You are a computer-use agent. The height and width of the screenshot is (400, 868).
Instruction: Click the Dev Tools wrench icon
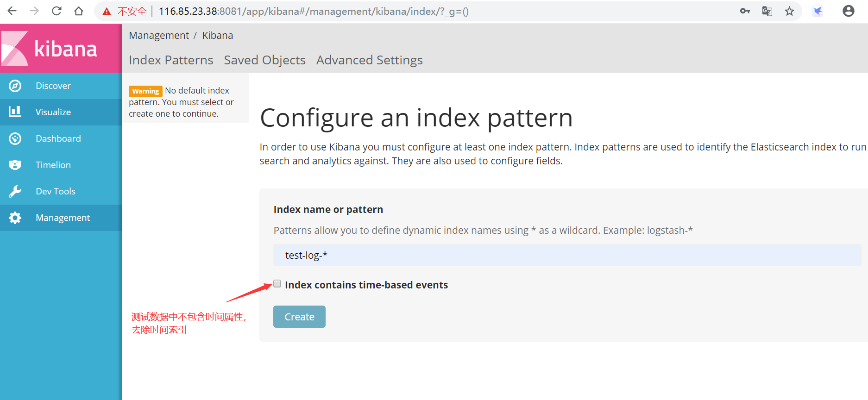click(15, 191)
